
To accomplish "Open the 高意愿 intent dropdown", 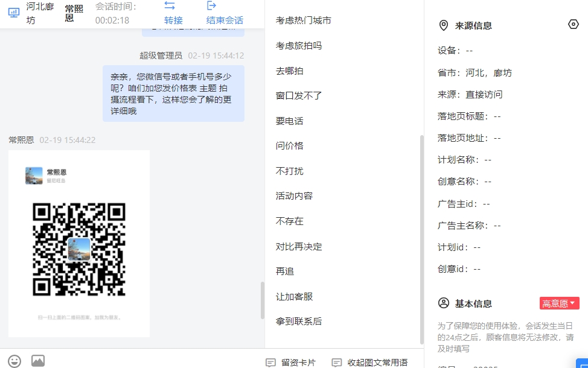I will [x=559, y=303].
